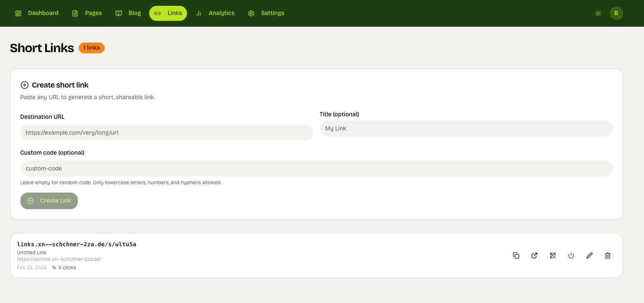The image size is (644, 303).
Task: Click the '5 clicks' counter text
Action: [x=67, y=268]
